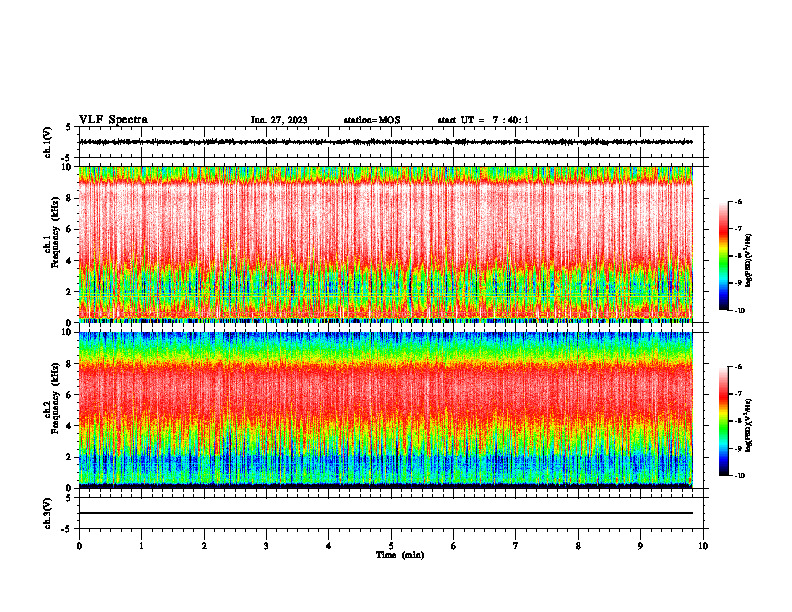The height and width of the screenshot is (612, 792).
Task: Click the '4' tick on ch.1 frequency axis
Action: click(x=69, y=261)
